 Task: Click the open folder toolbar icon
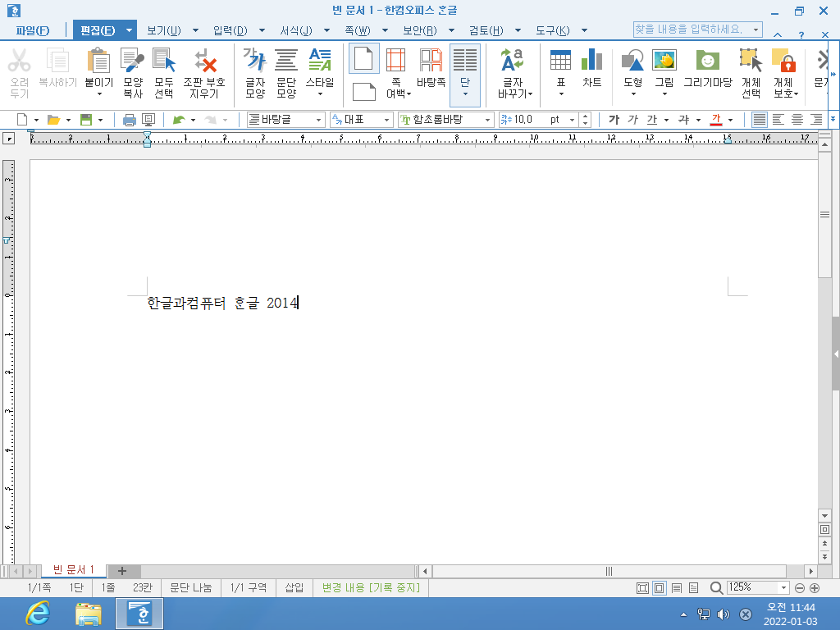pyautogui.click(x=53, y=120)
